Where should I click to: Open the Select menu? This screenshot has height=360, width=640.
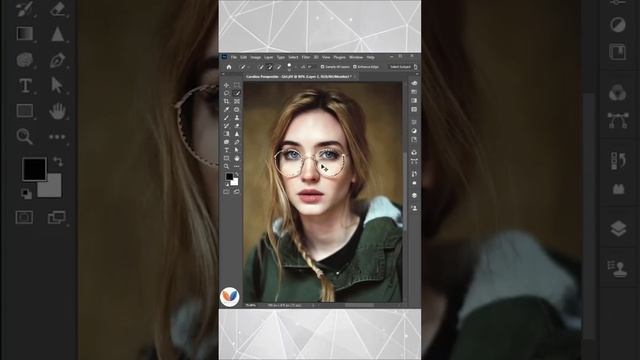pos(293,57)
